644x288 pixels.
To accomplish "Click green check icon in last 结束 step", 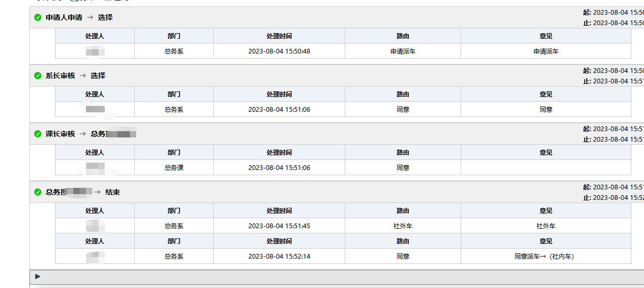I will pos(38,192).
